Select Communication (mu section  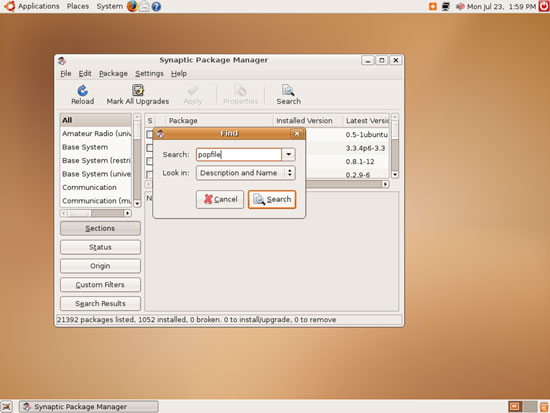pyautogui.click(x=96, y=201)
